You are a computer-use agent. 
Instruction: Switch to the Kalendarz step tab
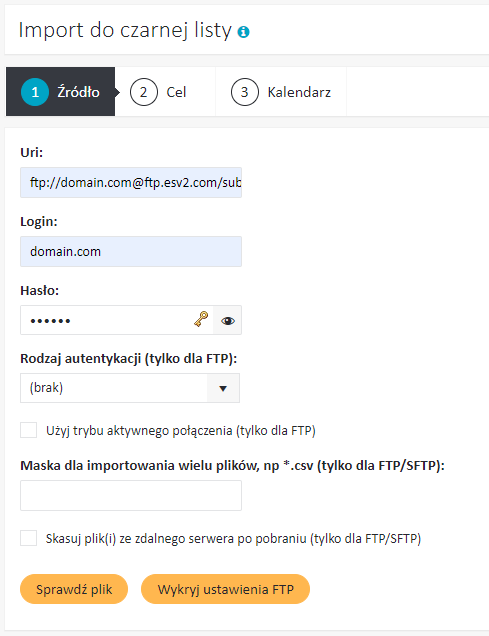281,92
